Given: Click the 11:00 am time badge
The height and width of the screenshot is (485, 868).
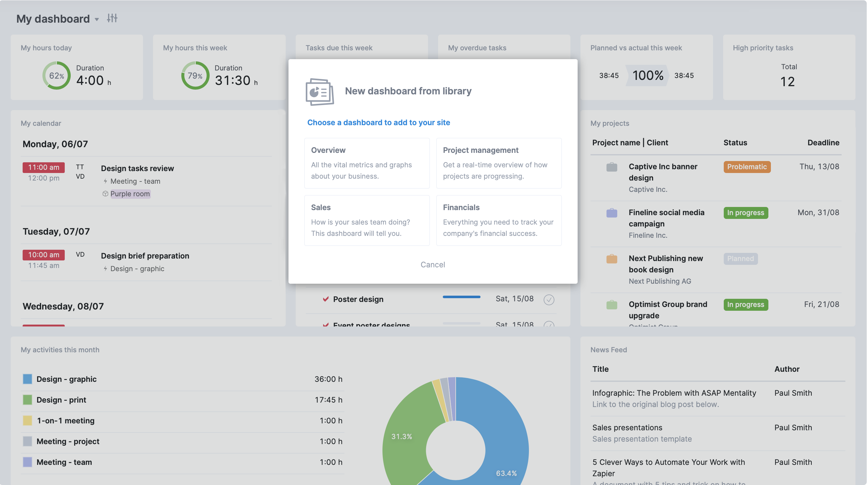Looking at the screenshot, I should pos(43,167).
